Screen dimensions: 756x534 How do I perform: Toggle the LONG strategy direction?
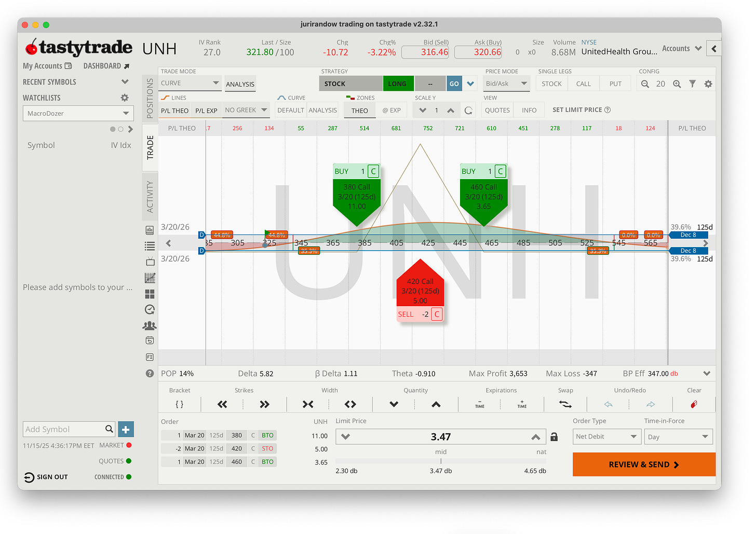[x=398, y=84]
